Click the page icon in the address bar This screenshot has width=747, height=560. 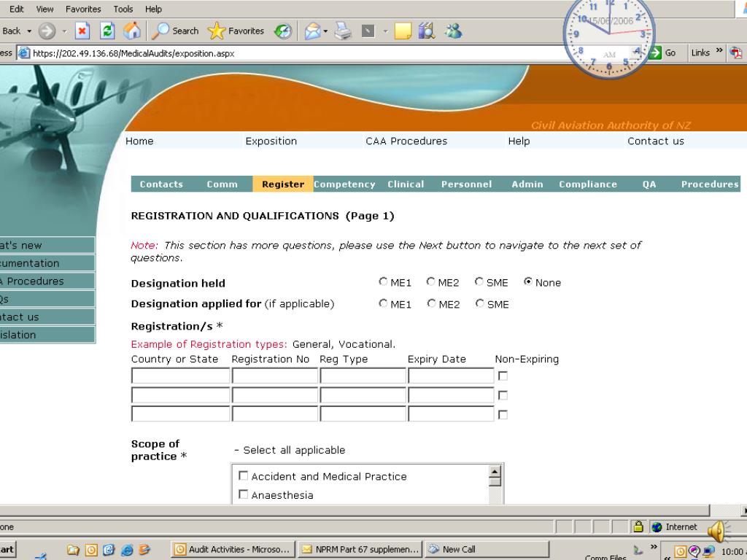[24, 53]
